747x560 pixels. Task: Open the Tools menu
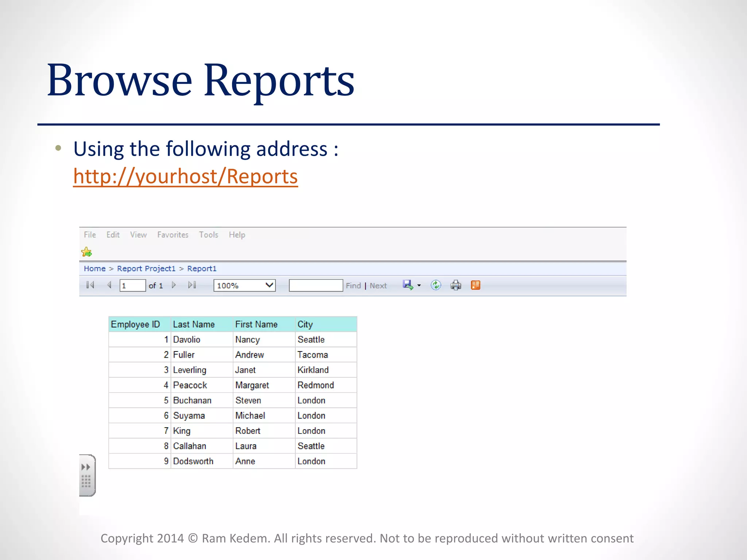click(209, 235)
